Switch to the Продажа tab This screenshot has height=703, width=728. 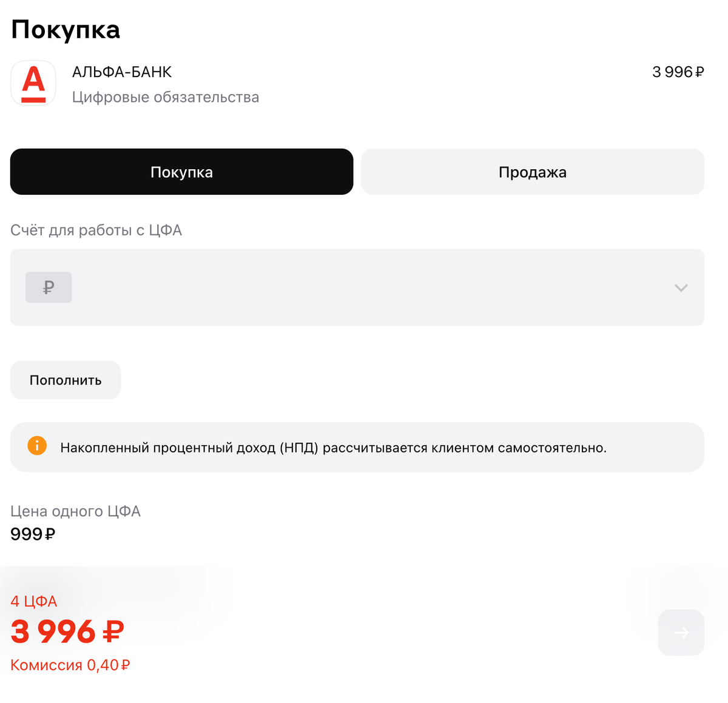[533, 172]
